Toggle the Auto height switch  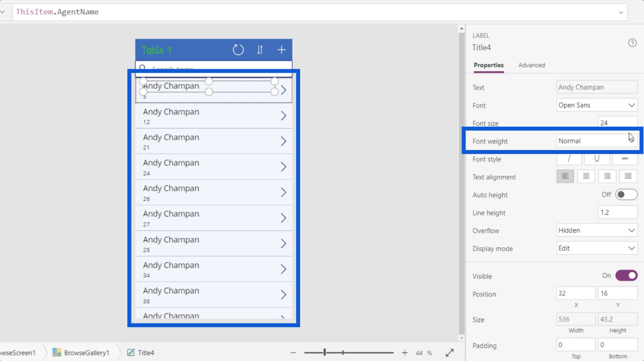(x=626, y=195)
